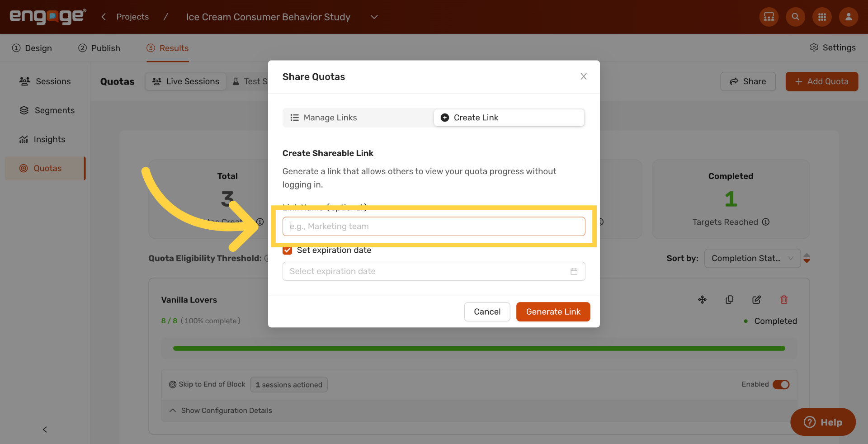
Task: Collapse Show Configuration Details
Action: (221, 411)
